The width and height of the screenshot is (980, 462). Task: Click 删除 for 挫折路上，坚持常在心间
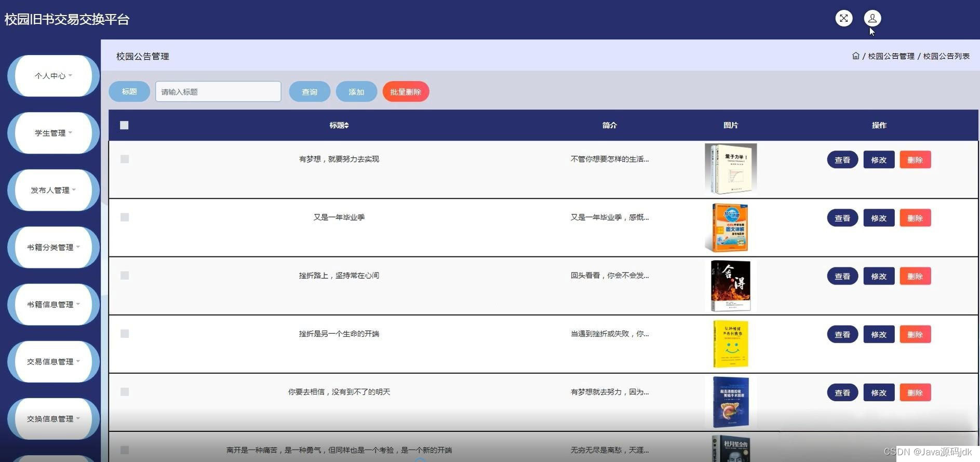point(915,276)
